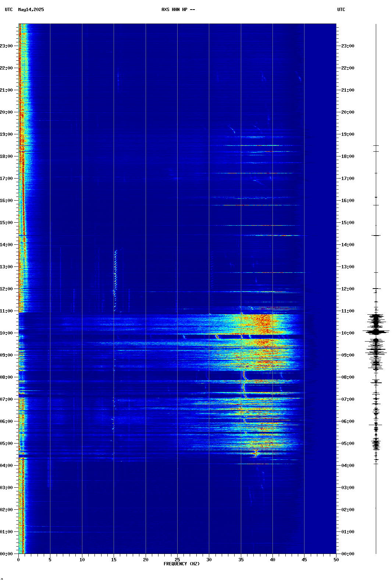This screenshot has width=392, height=583.
Task: Click the frequency tick label '45'
Action: (304, 560)
